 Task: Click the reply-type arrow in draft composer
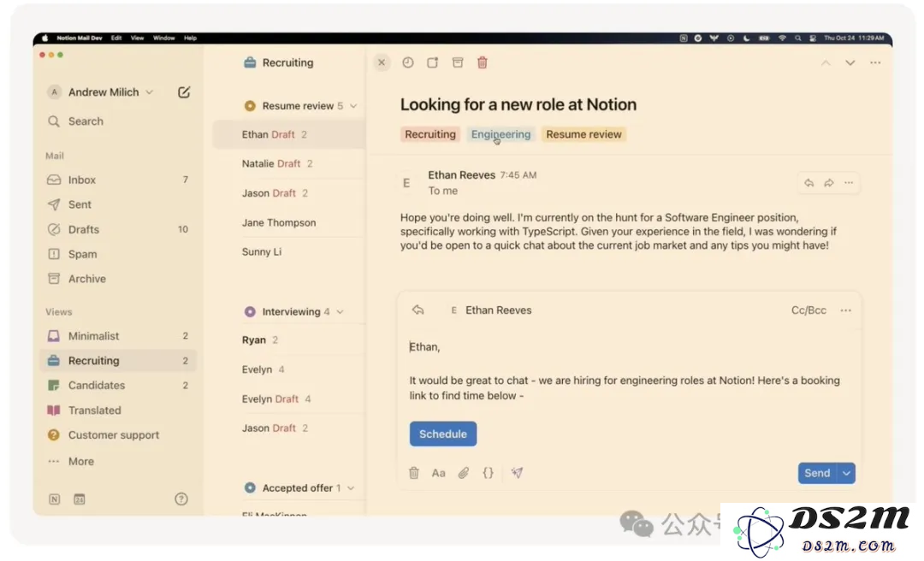coord(418,310)
